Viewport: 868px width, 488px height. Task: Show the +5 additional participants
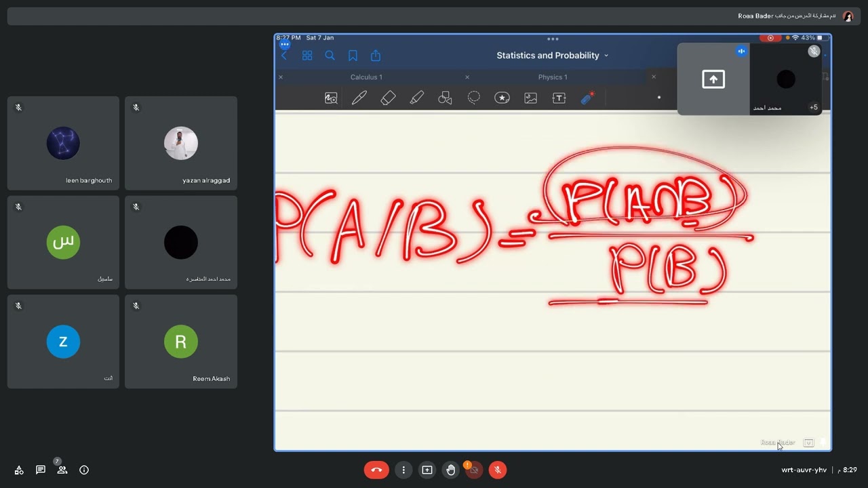pos(814,107)
